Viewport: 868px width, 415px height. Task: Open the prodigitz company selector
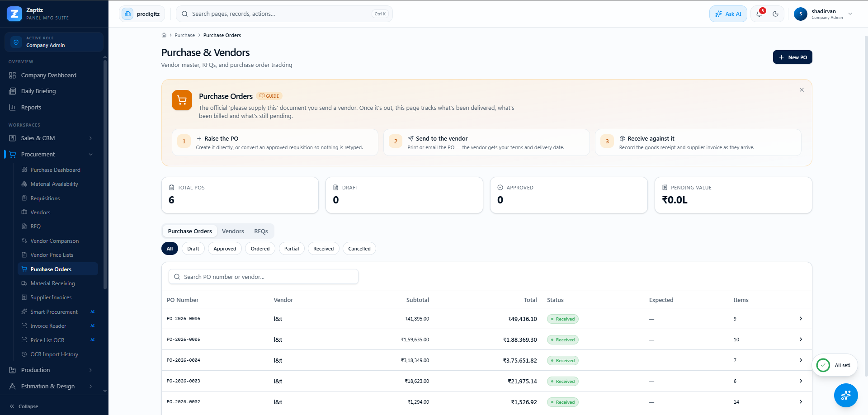click(142, 14)
